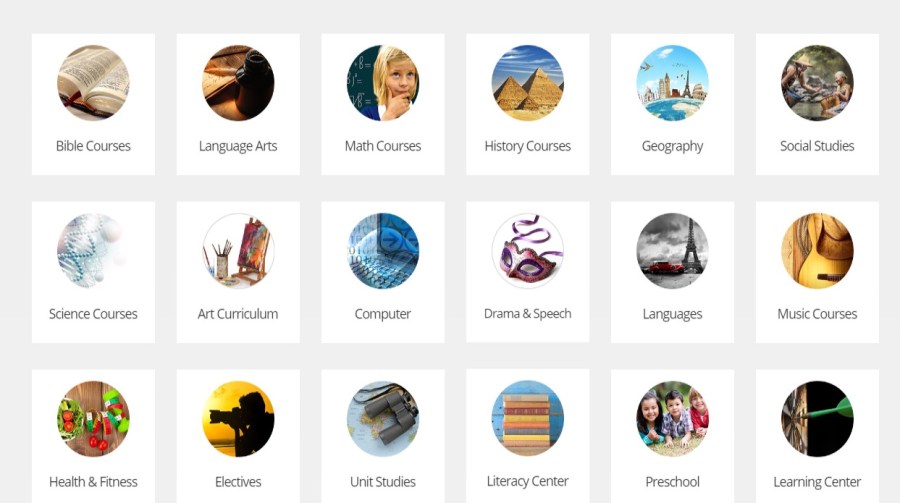Click the Geography world landmarks globe icon
Viewport: 900px width, 503px height.
tap(672, 83)
